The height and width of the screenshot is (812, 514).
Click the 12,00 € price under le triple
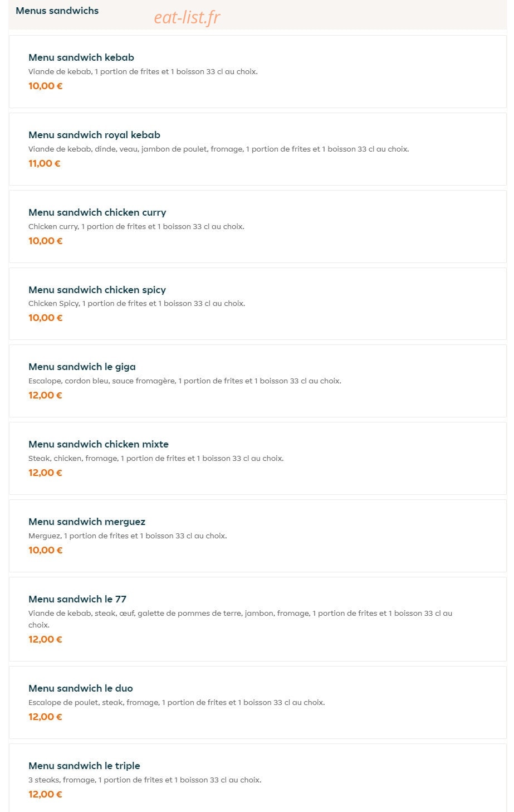(x=45, y=794)
